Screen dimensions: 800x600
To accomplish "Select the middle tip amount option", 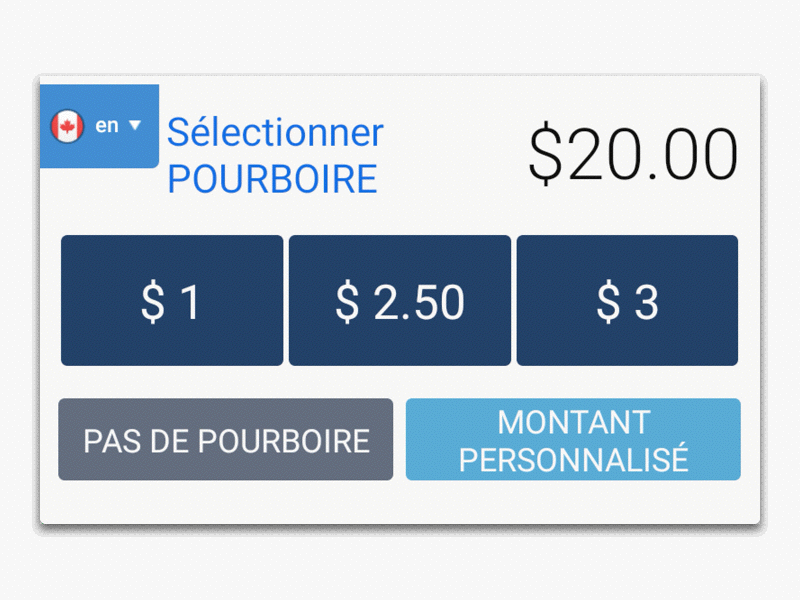I will [x=399, y=301].
